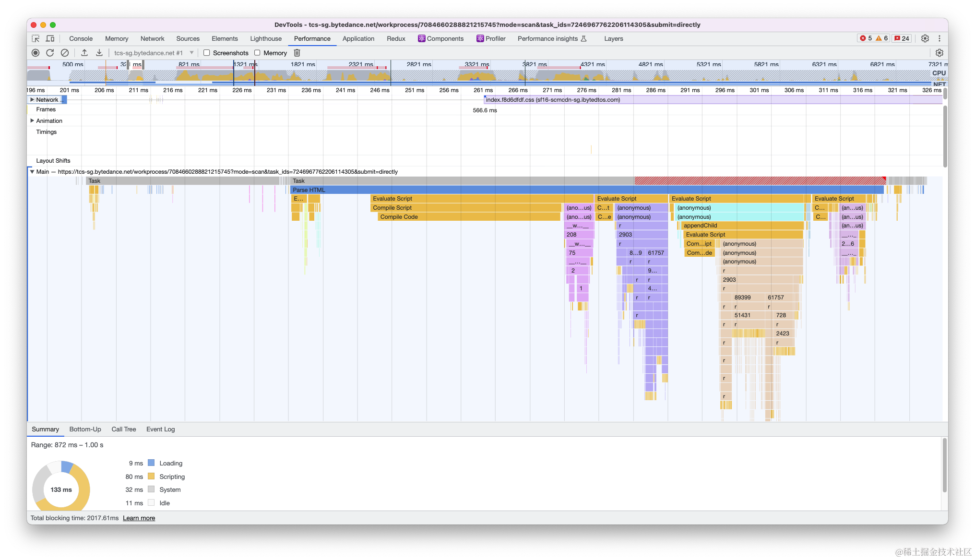
Task: Expand the Network track
Action: click(32, 100)
